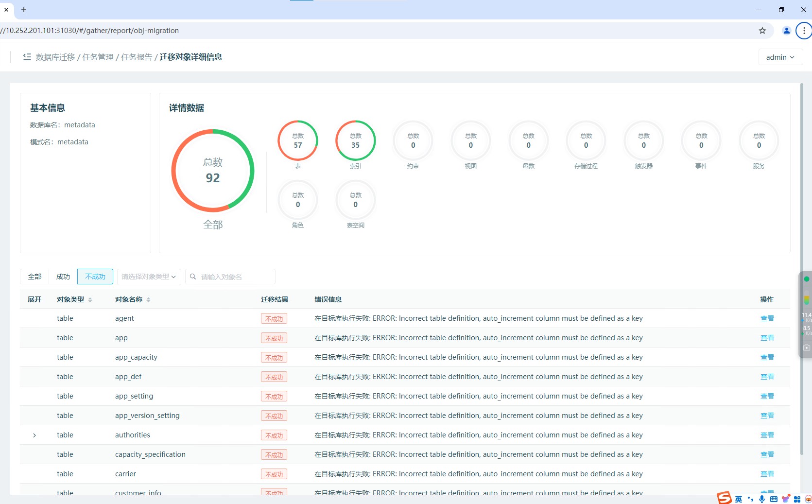Click 查看 for the app_def row
This screenshot has width=812, height=504.
point(767,377)
